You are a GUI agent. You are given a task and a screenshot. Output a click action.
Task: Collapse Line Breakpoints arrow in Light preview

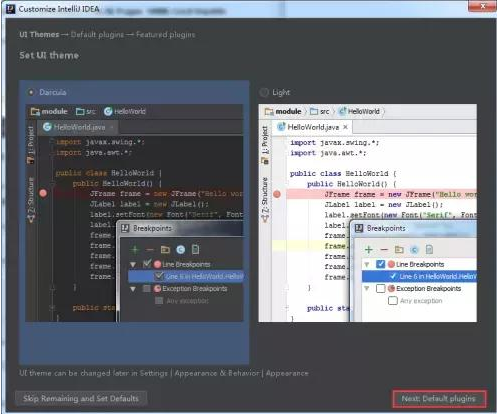[x=367, y=265]
